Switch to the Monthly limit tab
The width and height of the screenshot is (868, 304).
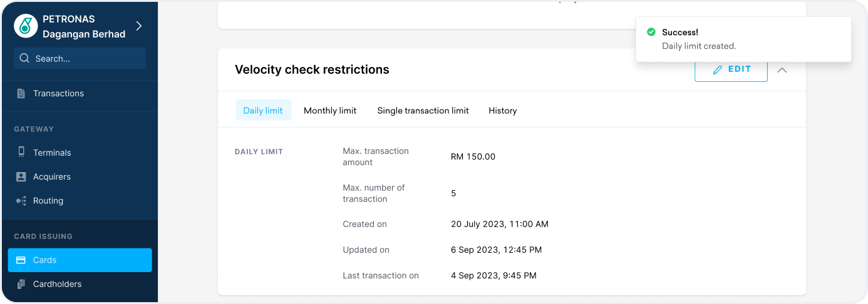pos(330,110)
